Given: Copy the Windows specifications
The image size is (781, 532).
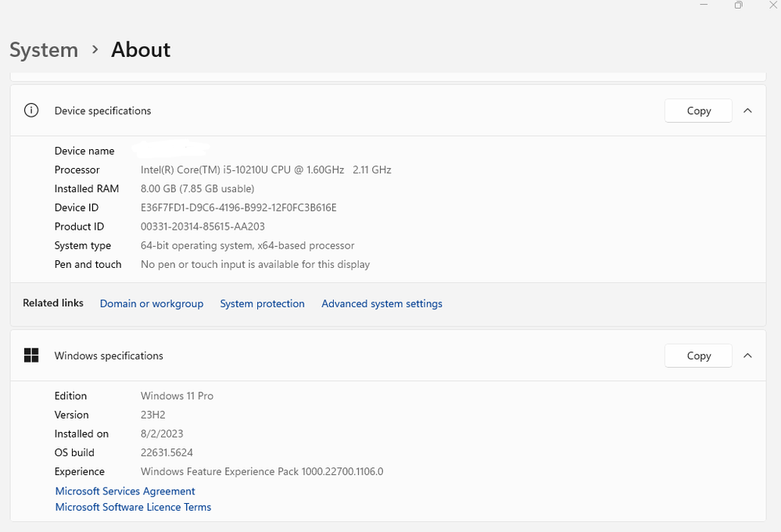Looking at the screenshot, I should (698, 355).
